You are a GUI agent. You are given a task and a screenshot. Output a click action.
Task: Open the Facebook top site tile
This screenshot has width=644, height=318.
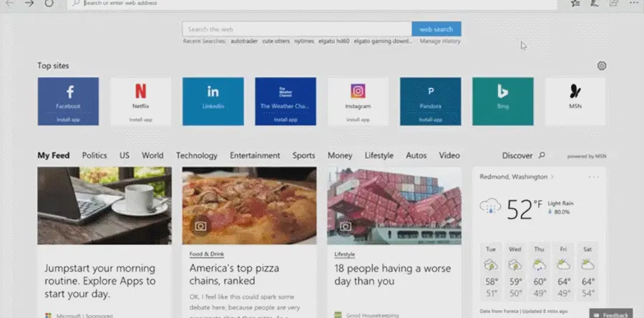68,101
